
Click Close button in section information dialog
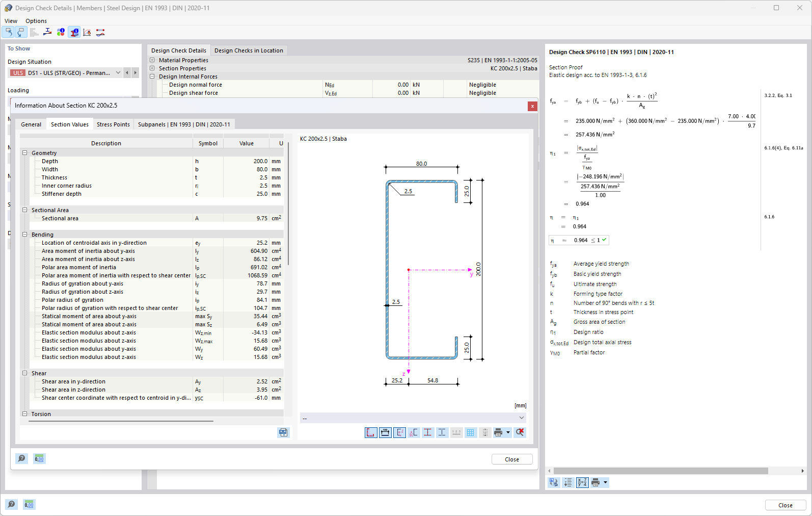coord(511,459)
